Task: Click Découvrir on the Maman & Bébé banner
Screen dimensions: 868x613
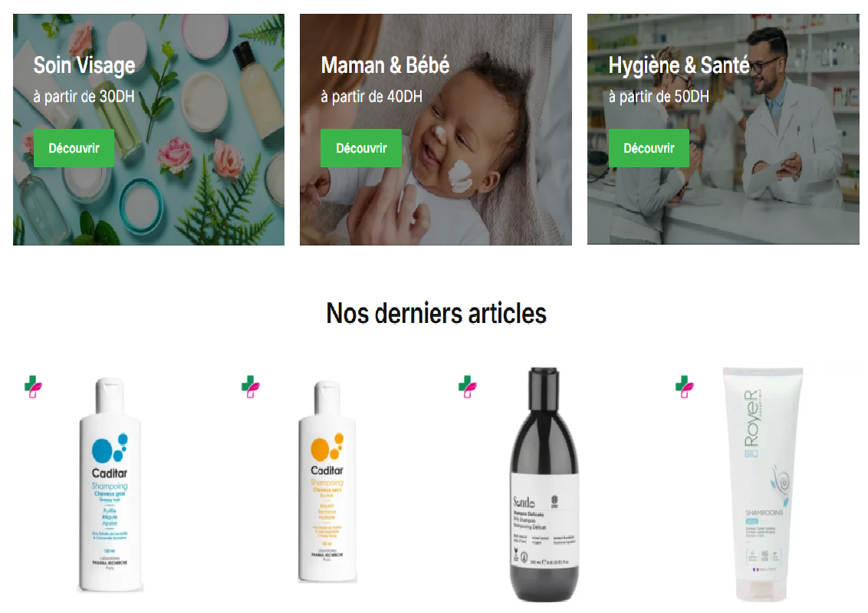Action: pyautogui.click(x=361, y=148)
